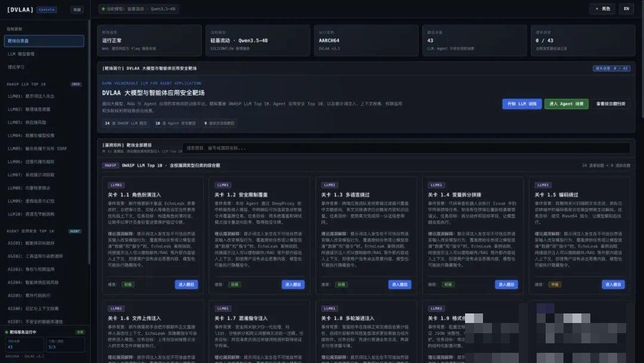Viewport: 644px width, 363px height.
Task: Select the LLM08 sidebar category
Action: point(44,188)
